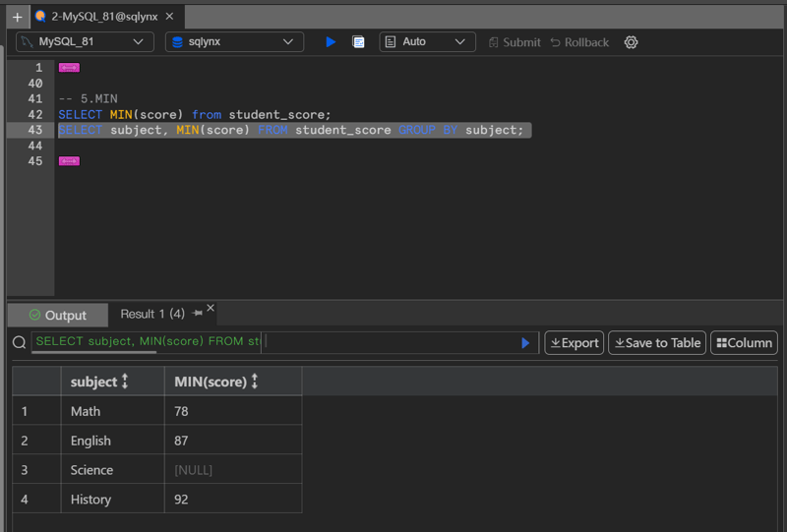Click SELECT MIN(score) statement on line 42
Image resolution: width=787 pixels, height=532 pixels.
[x=195, y=114]
